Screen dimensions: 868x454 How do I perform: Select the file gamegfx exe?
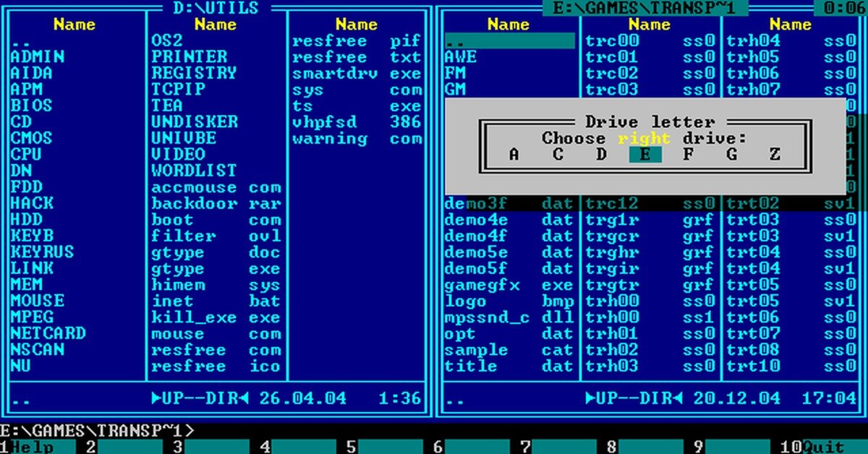coord(509,285)
